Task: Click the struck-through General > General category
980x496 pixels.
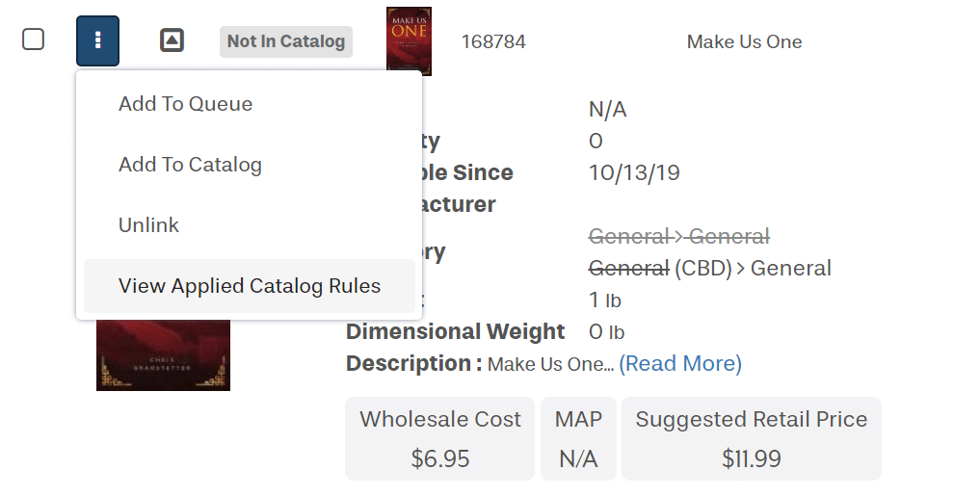Action: pos(678,236)
